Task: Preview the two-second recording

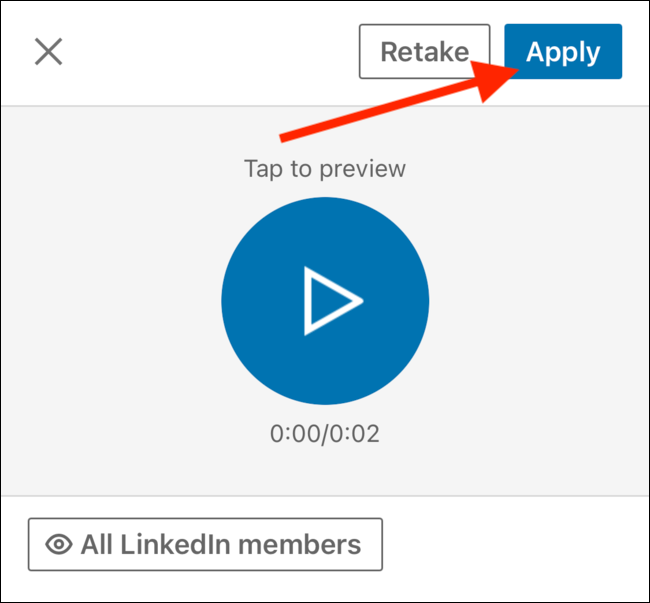Action: point(325,300)
